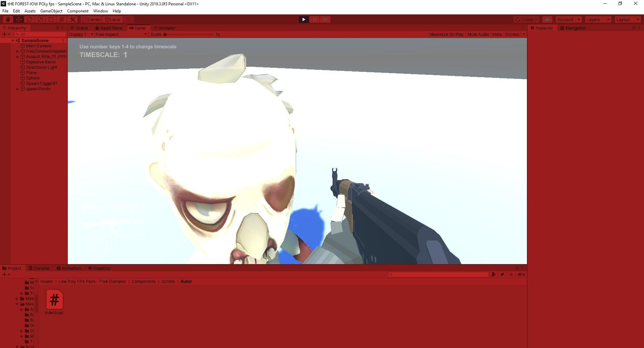Open the Layers dropdown
The height and width of the screenshot is (348, 644).
click(x=598, y=19)
